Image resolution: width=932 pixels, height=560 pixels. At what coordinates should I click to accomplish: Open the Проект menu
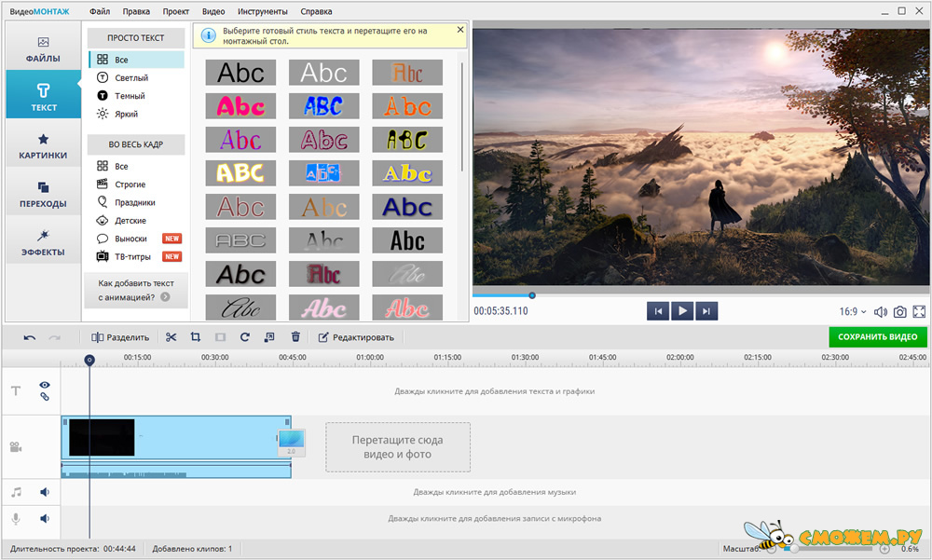click(x=176, y=11)
